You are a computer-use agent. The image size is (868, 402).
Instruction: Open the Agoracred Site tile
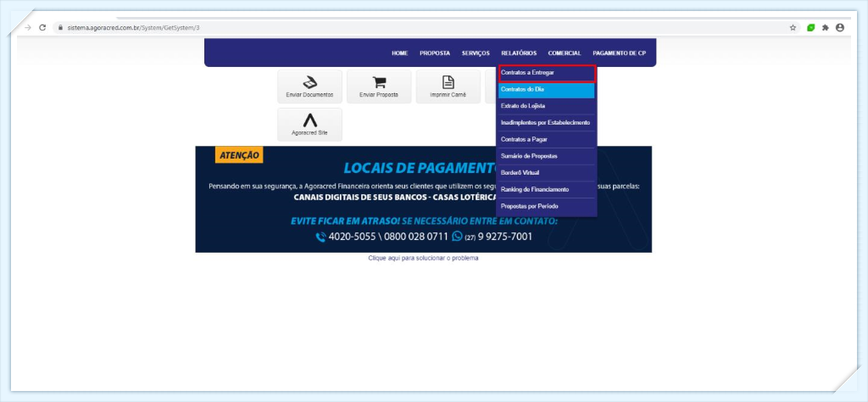pos(309,125)
